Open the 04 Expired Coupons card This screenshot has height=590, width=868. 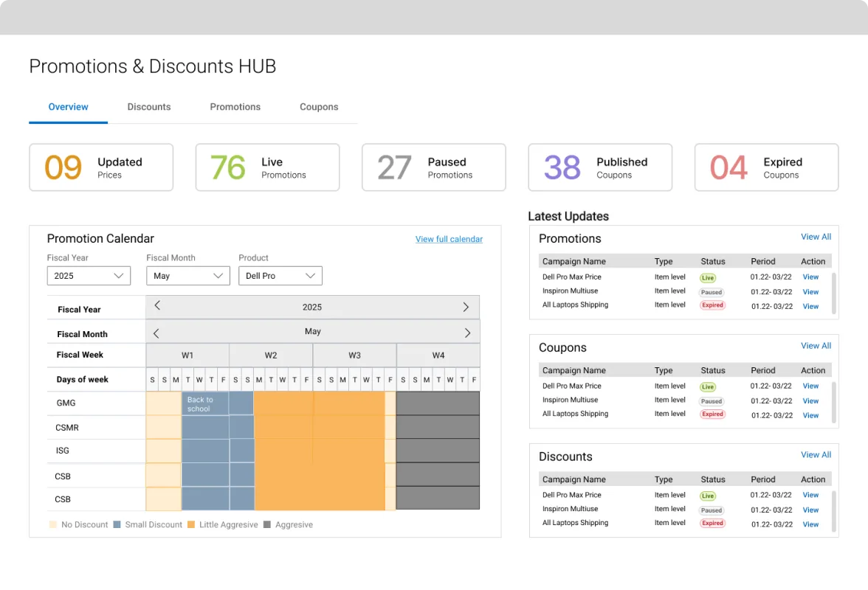point(767,167)
